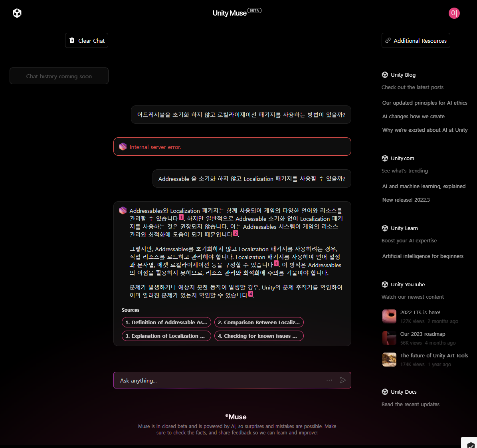
Task: Open Our updated principles for AI ethics
Action: click(425, 103)
